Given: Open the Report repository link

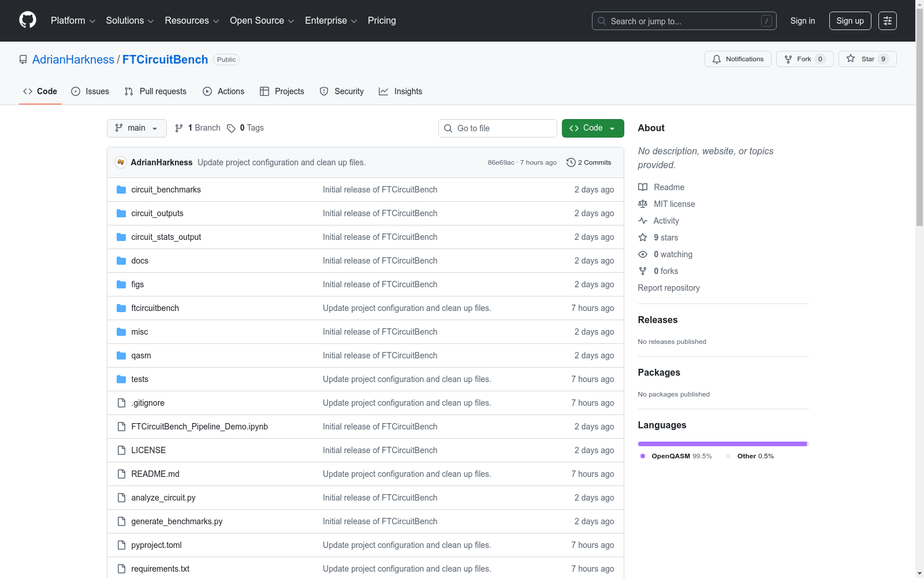Looking at the screenshot, I should pyautogui.click(x=669, y=288).
